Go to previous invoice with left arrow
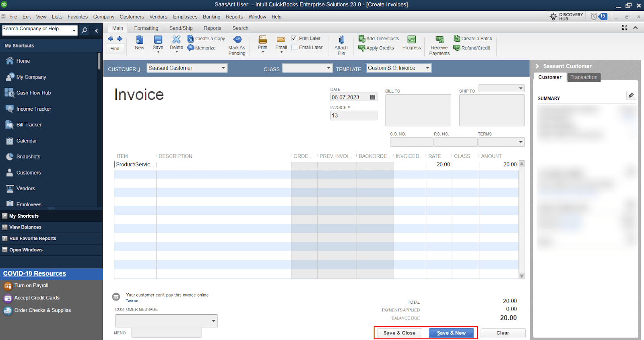The image size is (644, 340). [111, 39]
